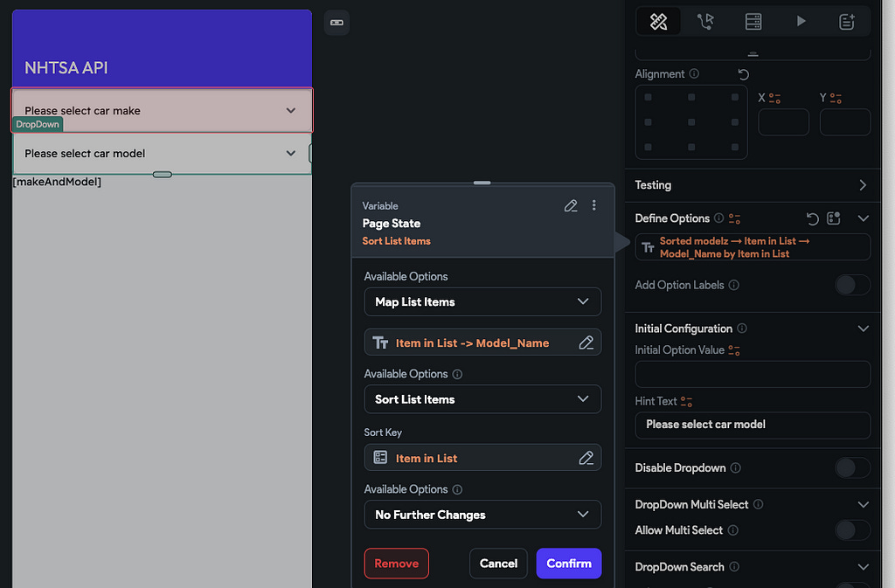Click Define Options generate icon

click(x=833, y=218)
